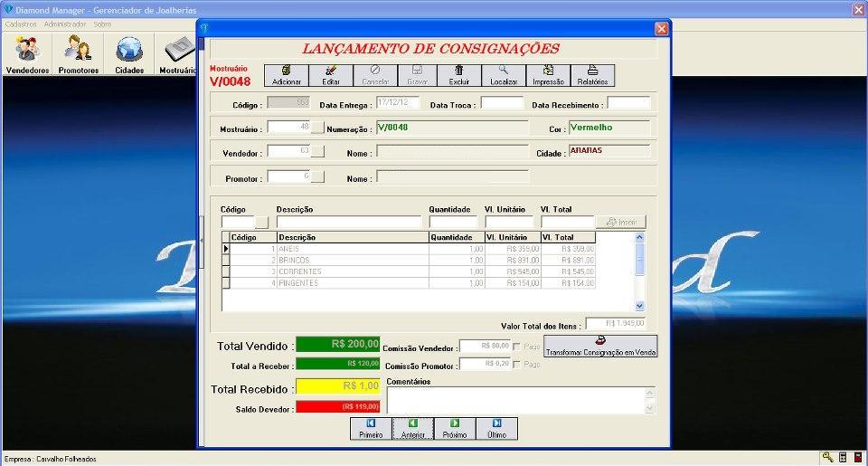Open the Cidades globe icon
This screenshot has width=868, height=466.
[129, 56]
